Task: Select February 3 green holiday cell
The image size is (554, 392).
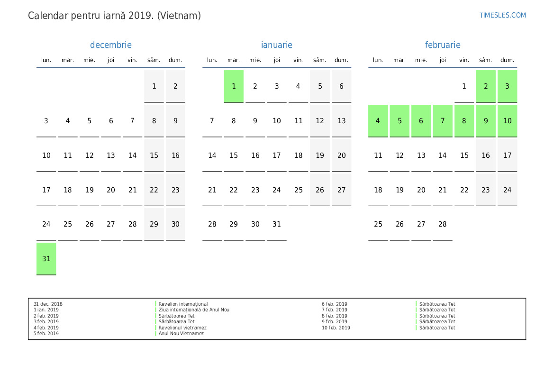Action: click(x=508, y=86)
